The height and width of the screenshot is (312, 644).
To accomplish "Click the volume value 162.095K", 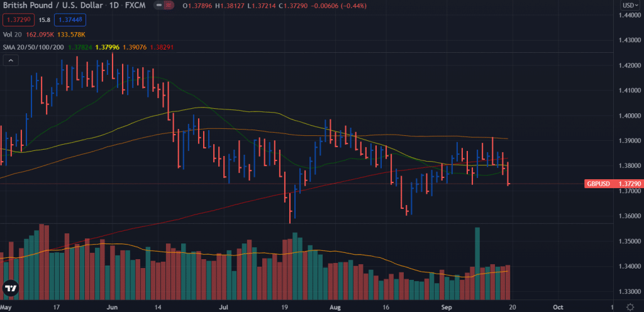I will [40, 35].
